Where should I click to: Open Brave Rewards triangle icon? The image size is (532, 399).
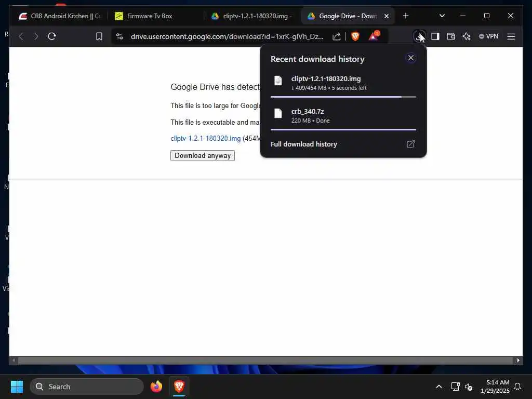point(374,36)
